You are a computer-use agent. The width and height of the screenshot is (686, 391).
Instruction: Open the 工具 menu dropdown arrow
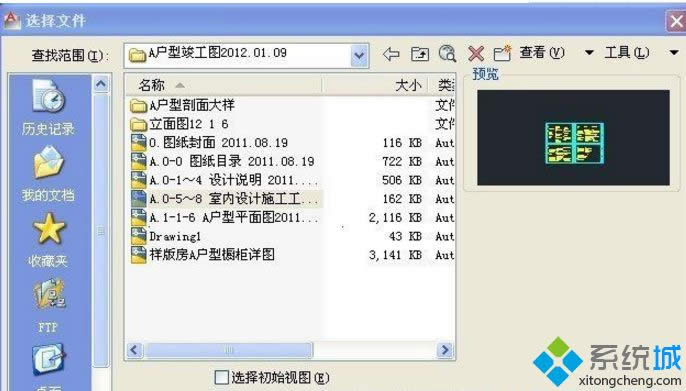pos(674,53)
